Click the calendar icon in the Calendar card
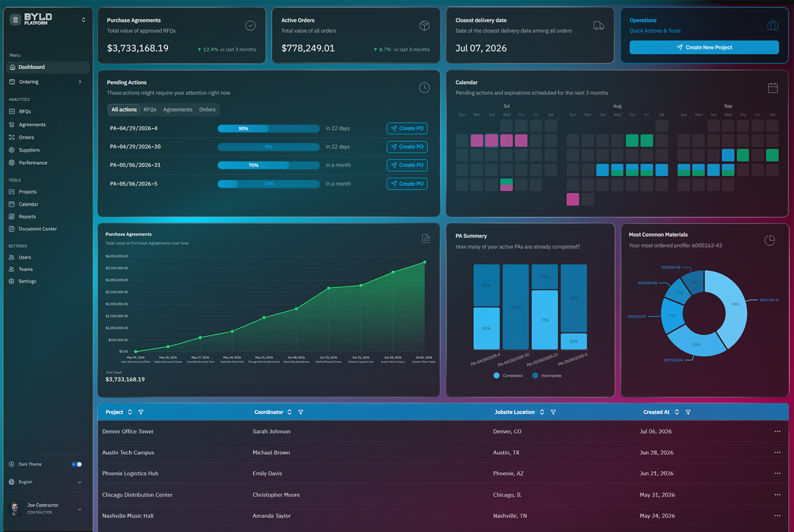The height and width of the screenshot is (532, 794). [773, 88]
